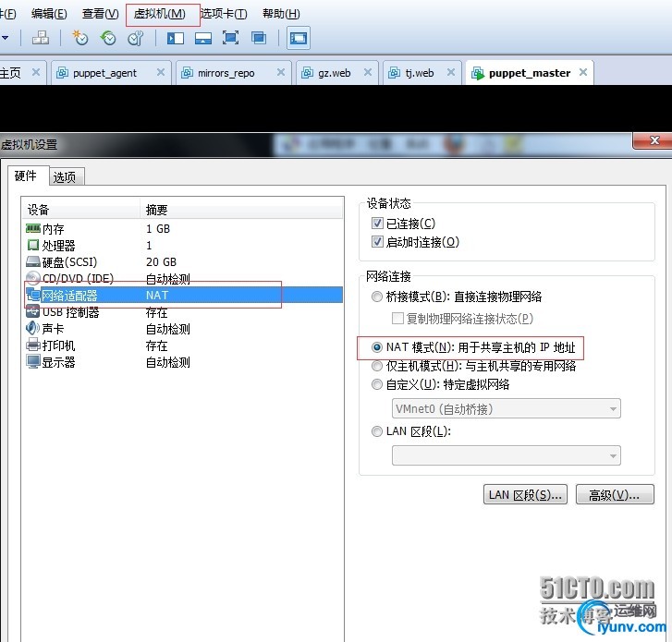Open the 虚拟机(M) menu

(160, 14)
